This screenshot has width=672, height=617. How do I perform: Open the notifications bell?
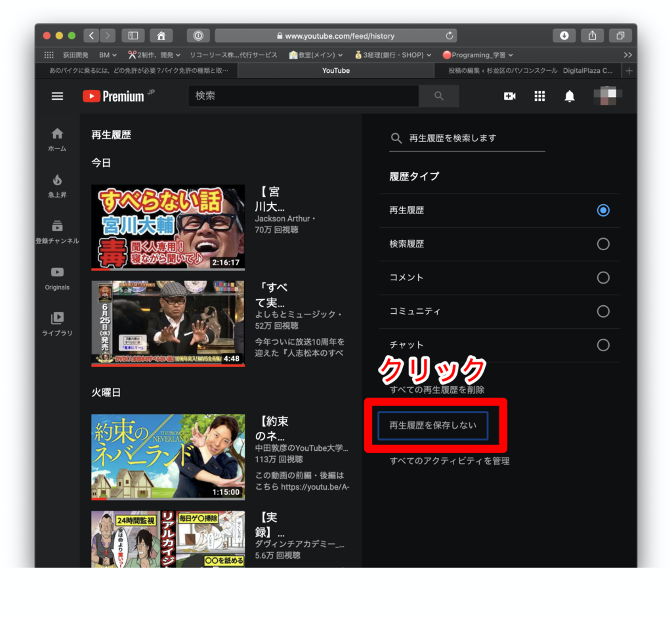tap(570, 96)
